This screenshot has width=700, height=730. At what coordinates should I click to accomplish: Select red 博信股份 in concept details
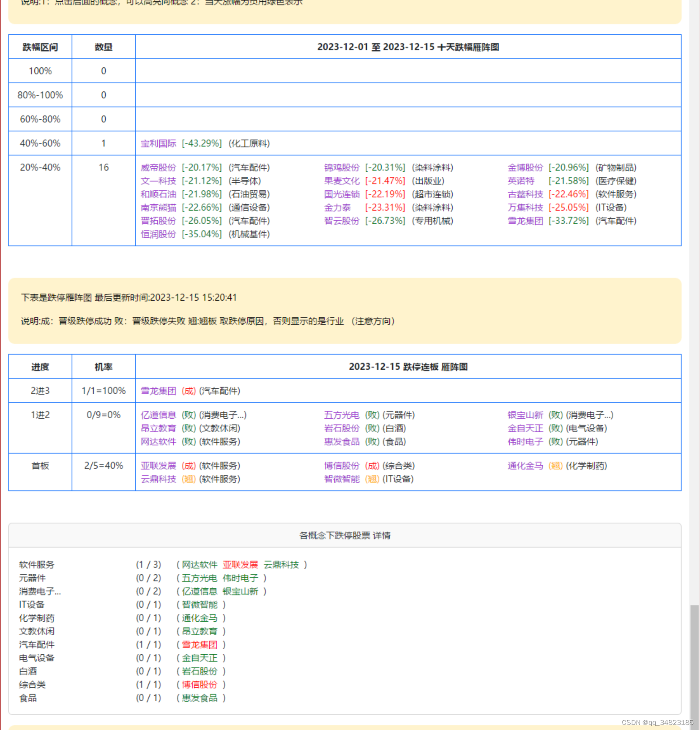(x=200, y=685)
